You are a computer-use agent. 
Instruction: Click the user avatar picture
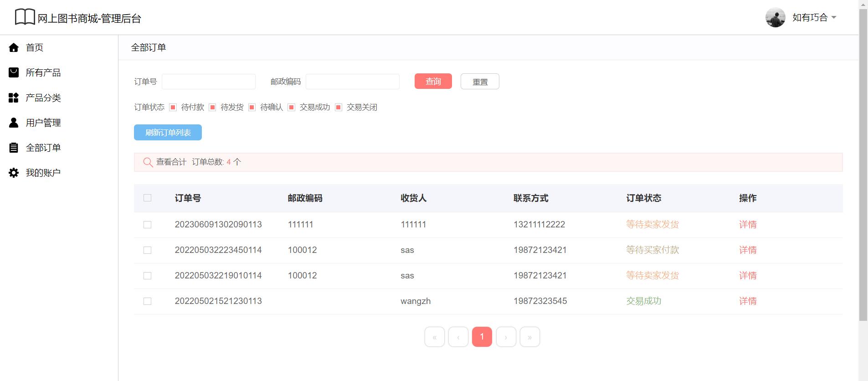click(x=775, y=17)
